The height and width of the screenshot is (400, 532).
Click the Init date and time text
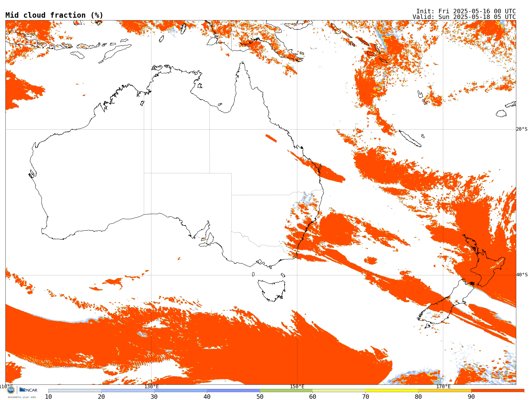tap(466, 11)
